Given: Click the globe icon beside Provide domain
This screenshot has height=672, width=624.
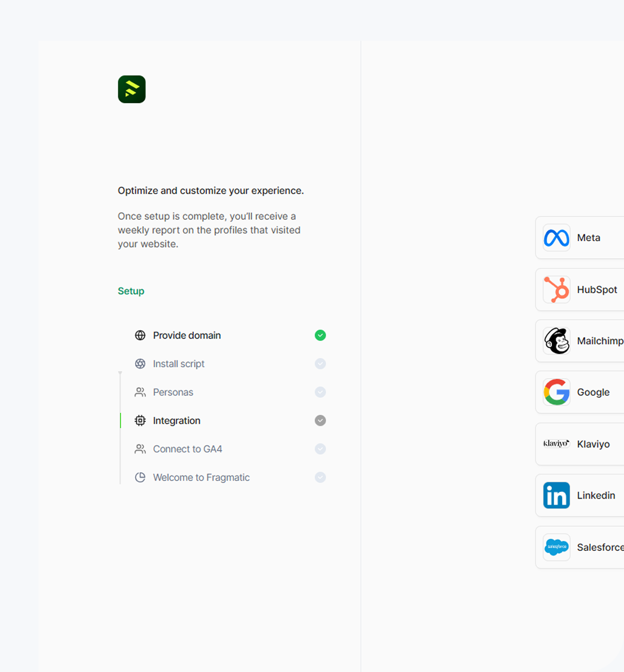Looking at the screenshot, I should pos(140,335).
